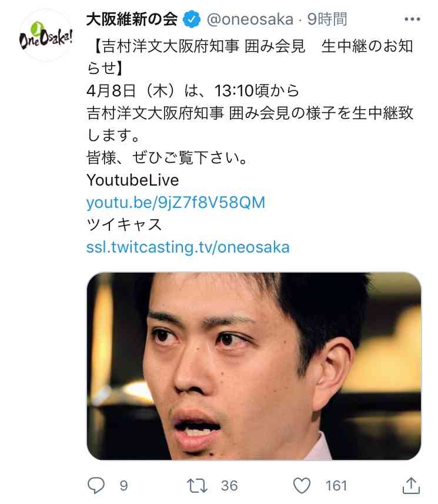438x504 pixels.
Task: Click the retweet count 36
Action: 229,486
